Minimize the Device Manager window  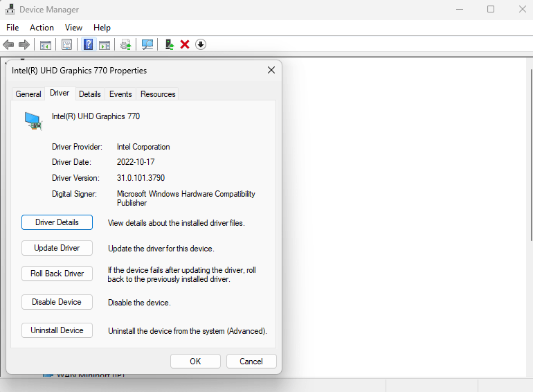pyautogui.click(x=460, y=9)
